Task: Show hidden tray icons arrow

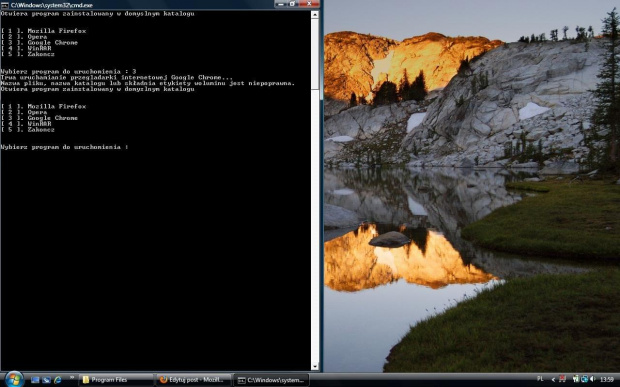Action: [x=553, y=379]
